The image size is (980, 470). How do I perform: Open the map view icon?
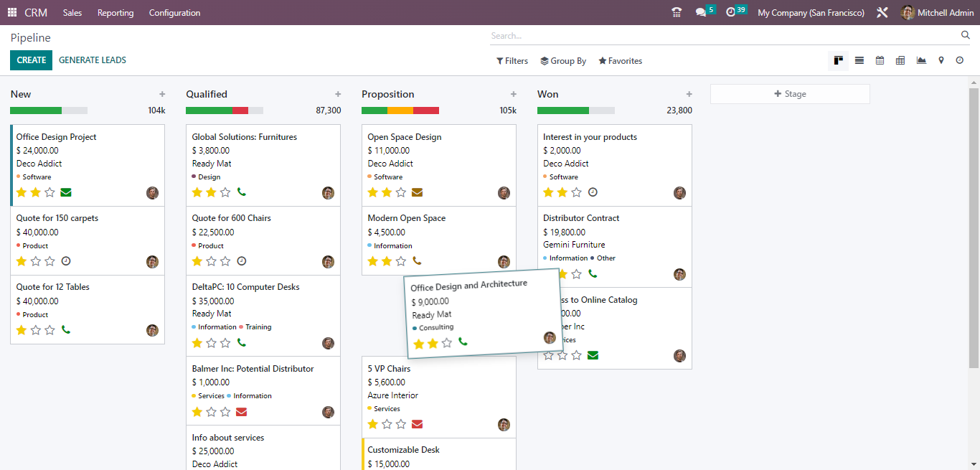[941, 61]
